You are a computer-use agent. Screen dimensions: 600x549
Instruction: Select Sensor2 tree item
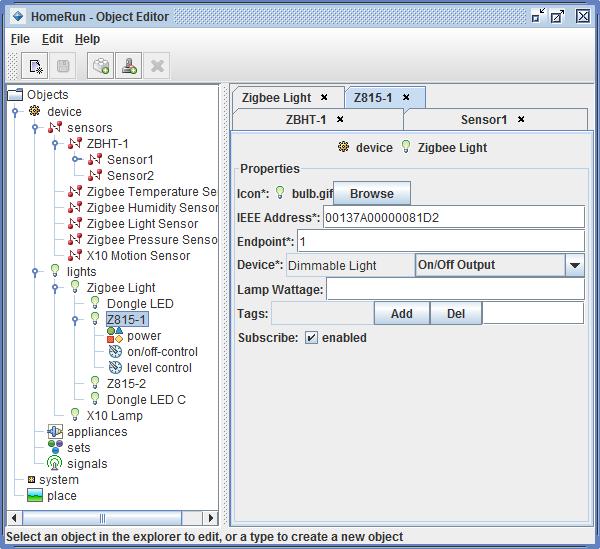coord(130,175)
